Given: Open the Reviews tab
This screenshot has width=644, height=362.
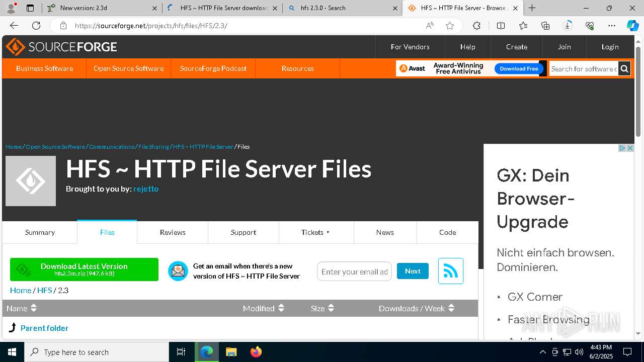Looking at the screenshot, I should click(x=173, y=232).
